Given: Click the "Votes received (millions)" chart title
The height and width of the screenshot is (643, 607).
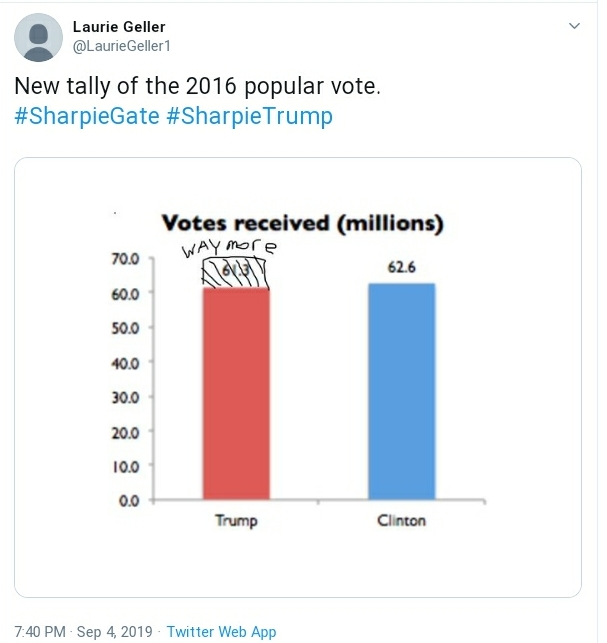Looking at the screenshot, I should point(302,222).
